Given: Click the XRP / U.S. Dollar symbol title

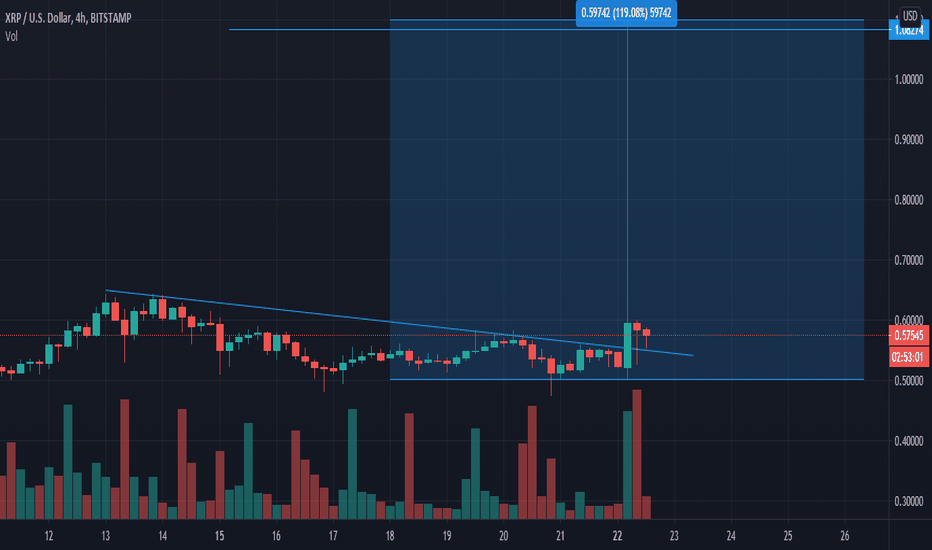Looking at the screenshot, I should pyautogui.click(x=68, y=18).
